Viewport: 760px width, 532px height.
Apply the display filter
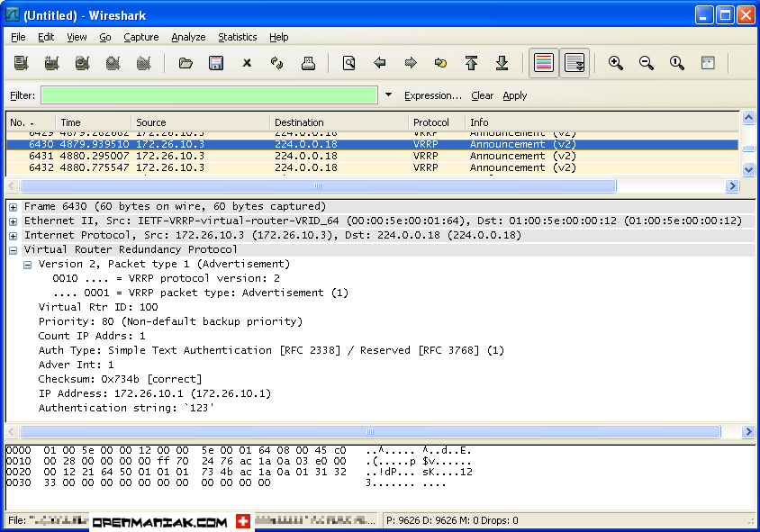(515, 96)
